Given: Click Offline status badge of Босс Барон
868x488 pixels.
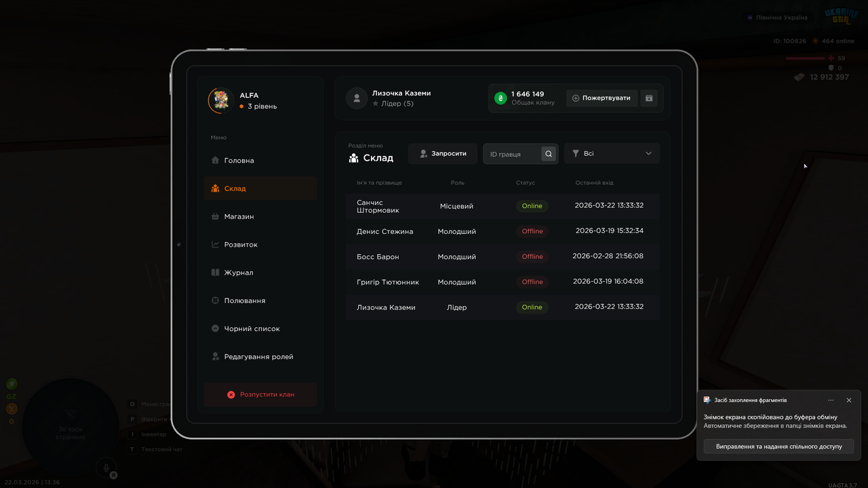Looking at the screenshot, I should pos(532,257).
